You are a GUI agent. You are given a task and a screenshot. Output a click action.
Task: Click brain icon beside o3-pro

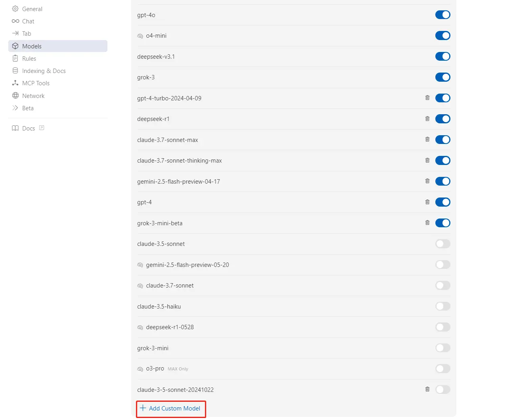140,369
